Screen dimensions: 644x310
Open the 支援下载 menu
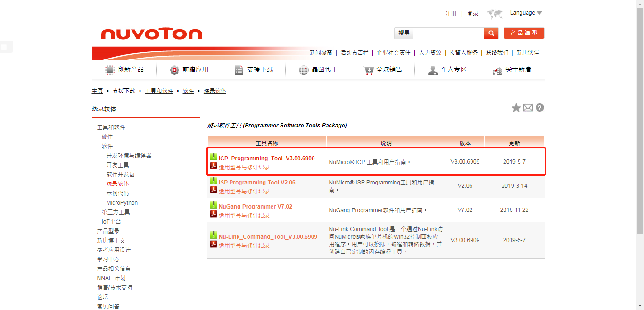pos(260,69)
